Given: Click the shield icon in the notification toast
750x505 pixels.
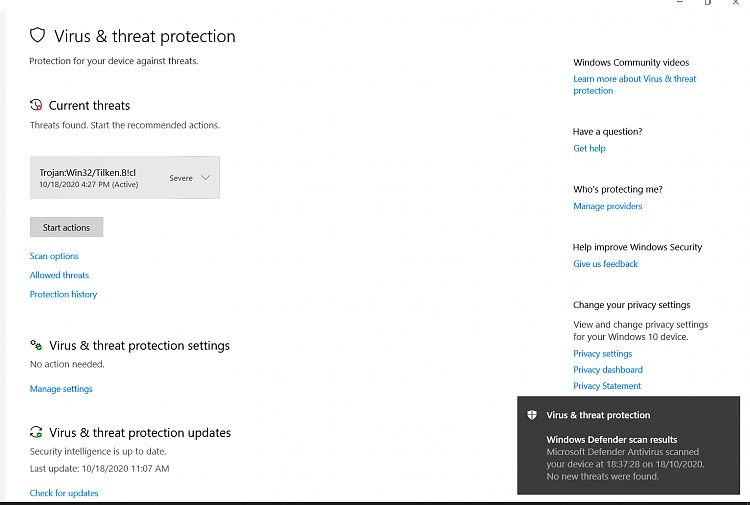Looking at the screenshot, I should pyautogui.click(x=531, y=415).
